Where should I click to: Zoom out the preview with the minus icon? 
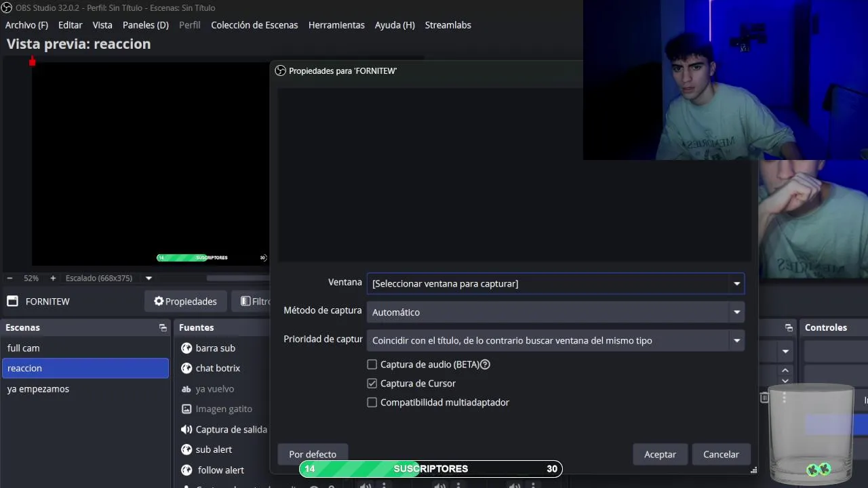coord(9,278)
